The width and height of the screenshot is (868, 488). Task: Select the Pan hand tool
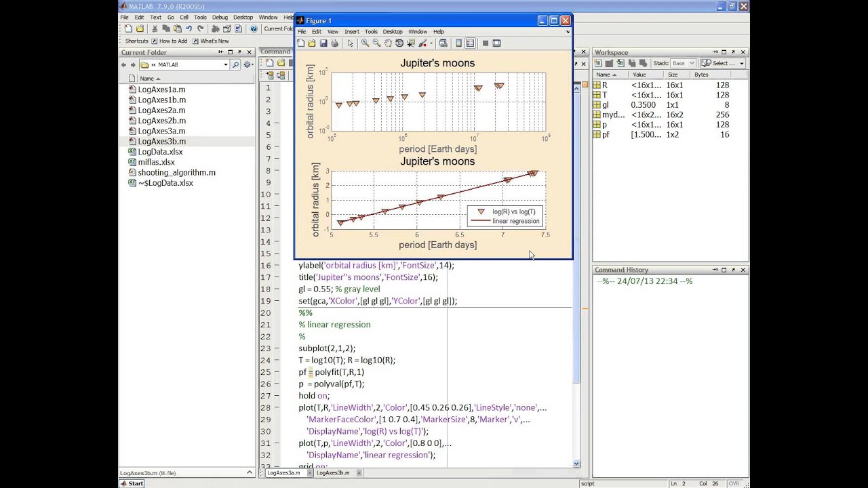(388, 43)
